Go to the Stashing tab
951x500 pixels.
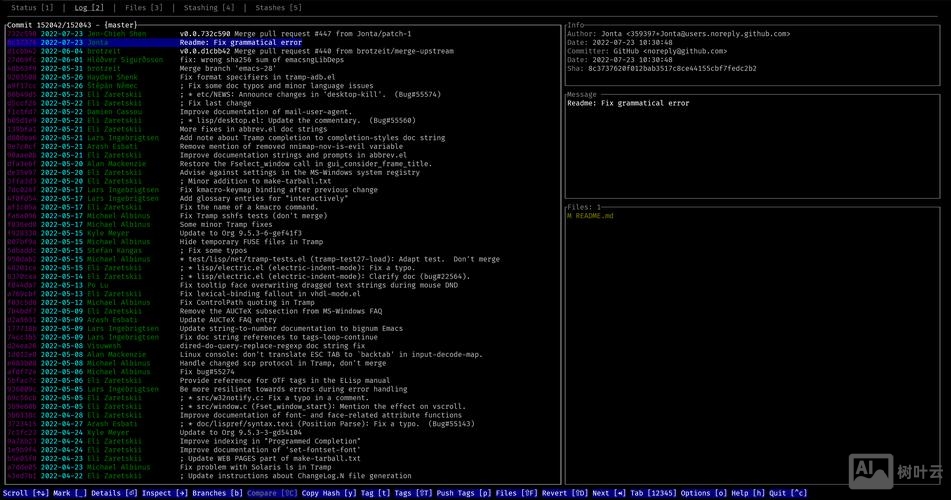(211, 8)
